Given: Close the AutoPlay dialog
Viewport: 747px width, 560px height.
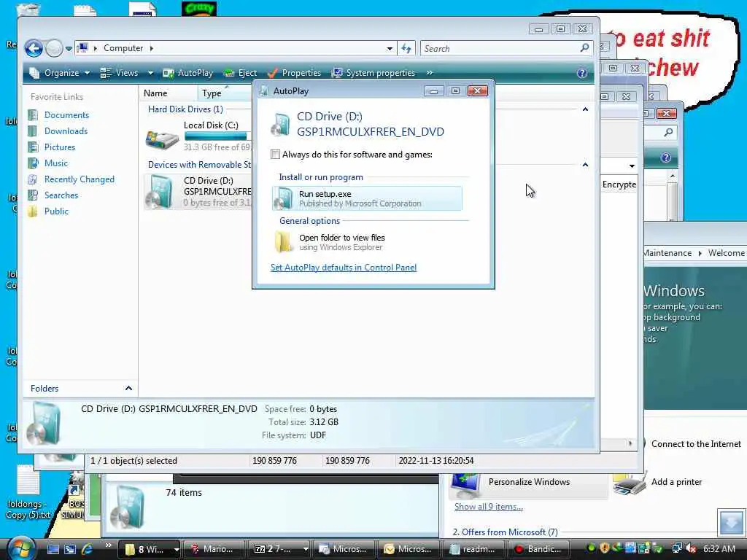Looking at the screenshot, I should click(x=477, y=90).
